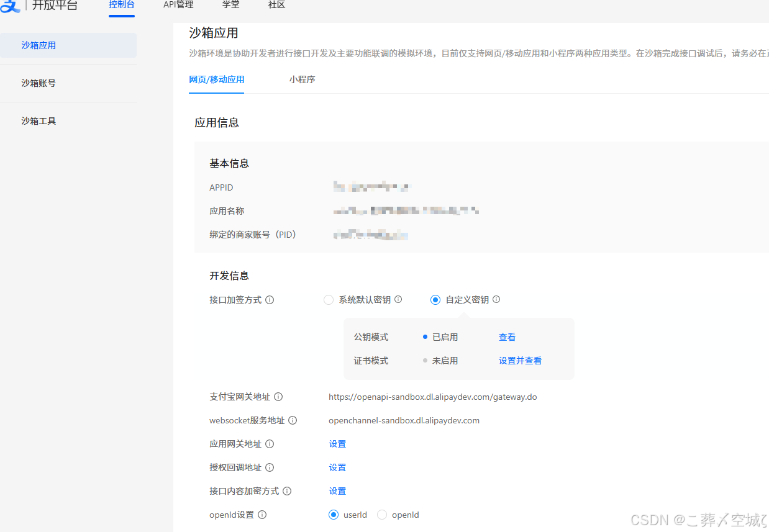Click the openchannel-sandbox.dl.alipaydev.com address text
The height and width of the screenshot is (532, 769).
[404, 420]
